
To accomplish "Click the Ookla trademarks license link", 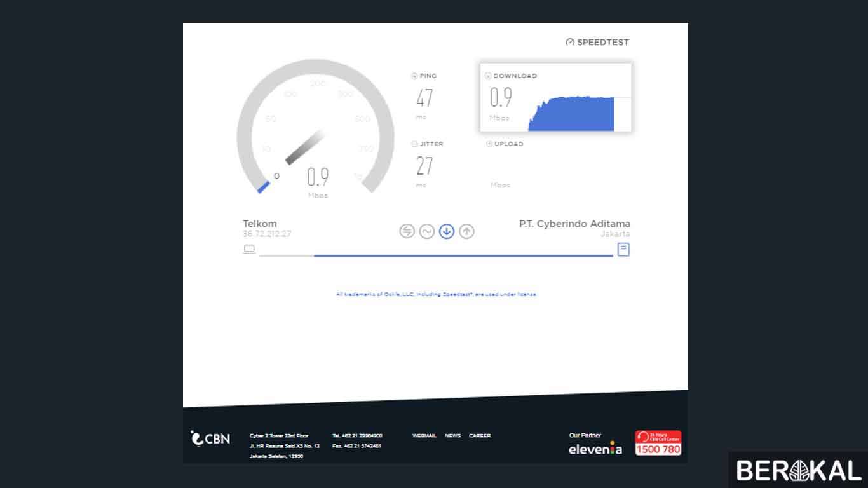I will tap(436, 294).
